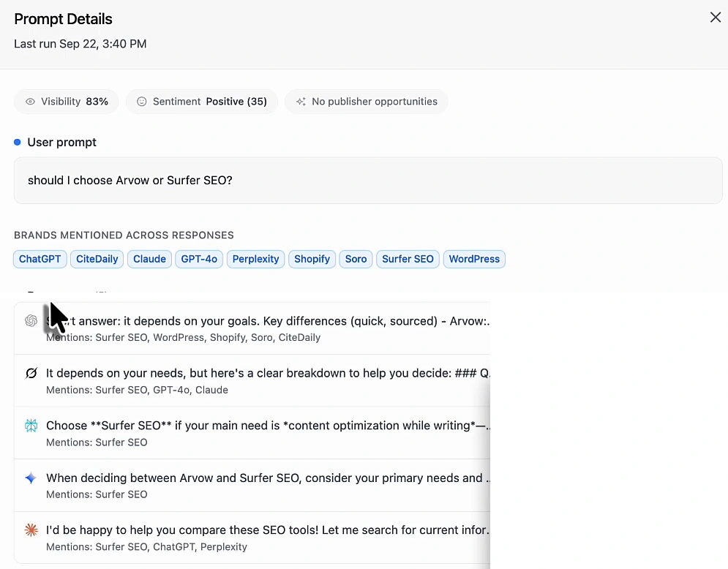Open the Sentiment Positive (35) chip
The height and width of the screenshot is (569, 728).
202,102
